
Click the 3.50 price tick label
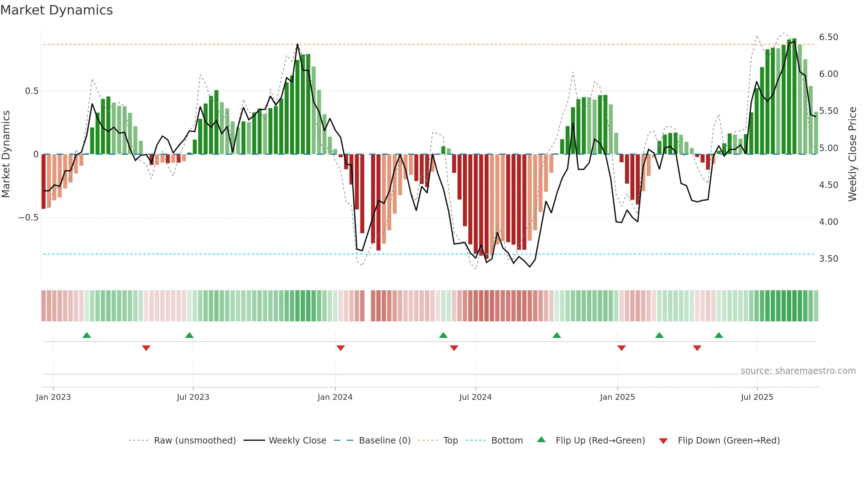point(829,259)
